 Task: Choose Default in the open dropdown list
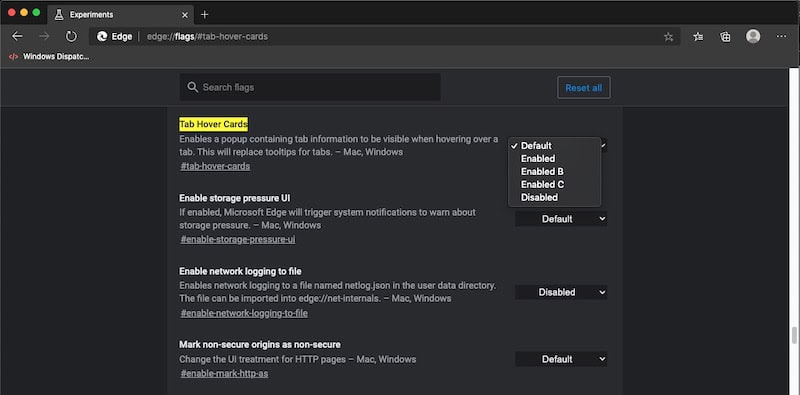pyautogui.click(x=555, y=146)
